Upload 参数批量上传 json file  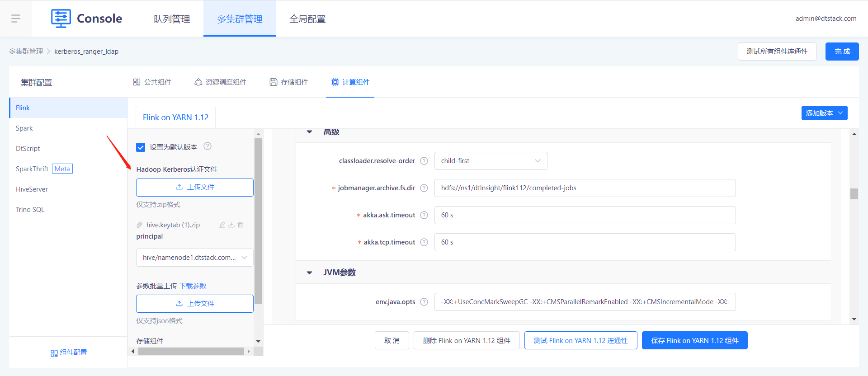pyautogui.click(x=195, y=304)
